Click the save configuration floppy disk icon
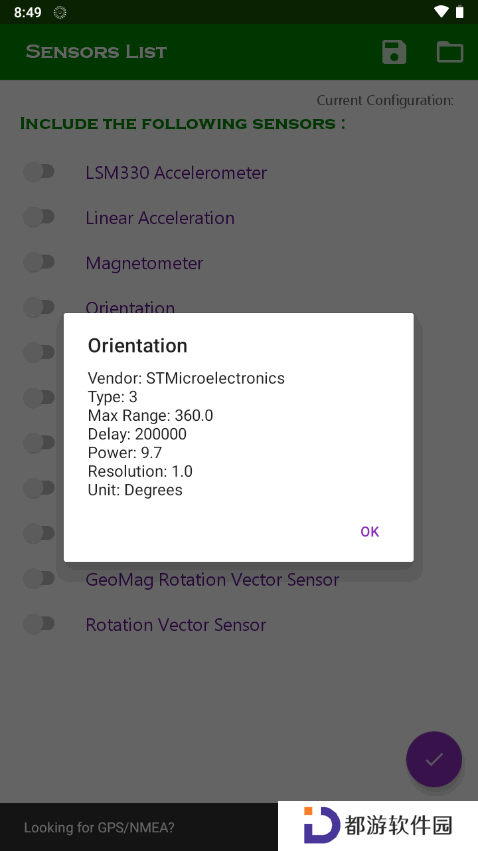 click(x=394, y=52)
